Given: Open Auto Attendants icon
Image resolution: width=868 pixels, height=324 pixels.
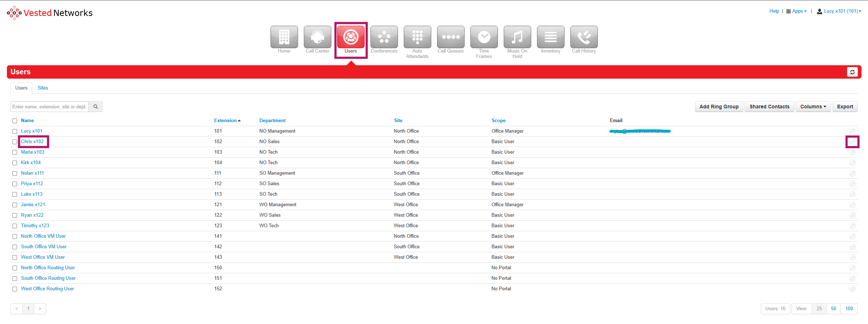Looking at the screenshot, I should [x=417, y=37].
